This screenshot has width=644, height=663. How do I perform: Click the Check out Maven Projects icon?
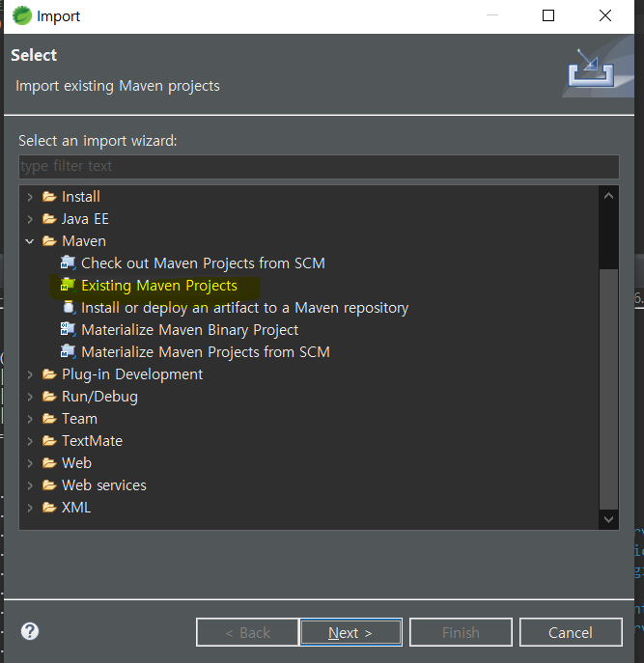click(69, 263)
